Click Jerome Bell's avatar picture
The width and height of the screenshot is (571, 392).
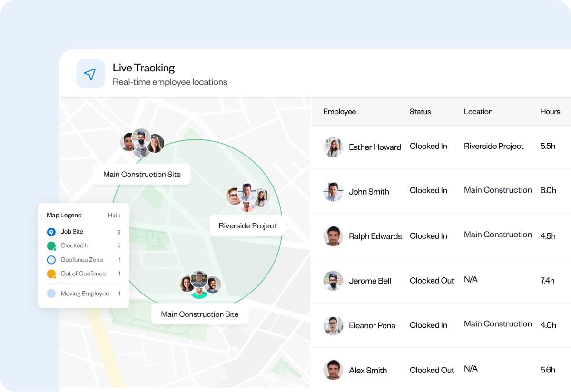tap(333, 281)
